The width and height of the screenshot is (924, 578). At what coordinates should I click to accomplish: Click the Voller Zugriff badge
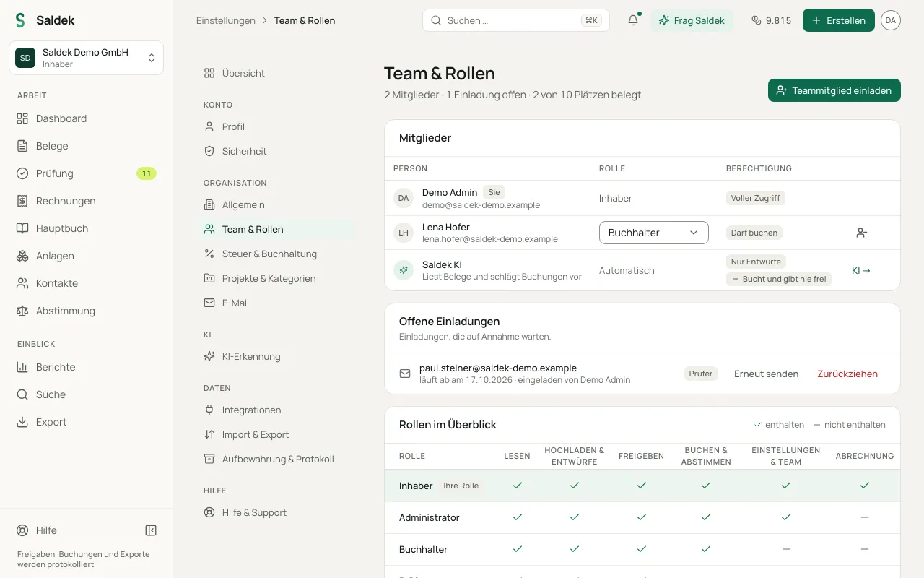tap(756, 198)
